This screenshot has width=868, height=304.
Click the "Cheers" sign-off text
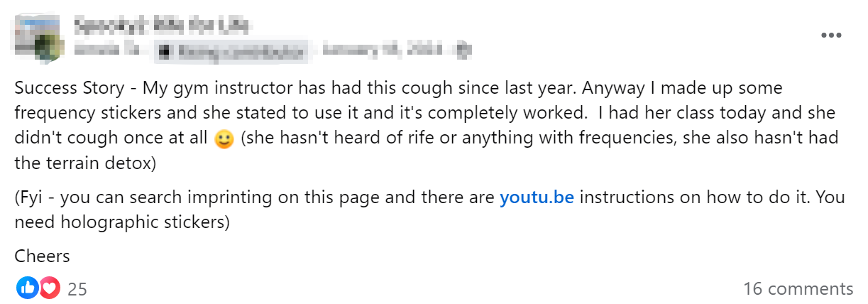pyautogui.click(x=43, y=256)
